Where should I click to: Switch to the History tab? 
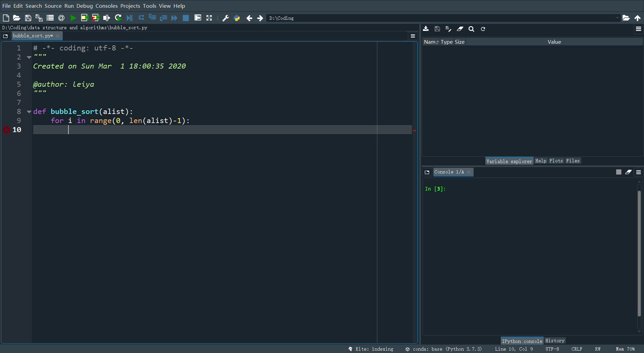click(x=555, y=340)
